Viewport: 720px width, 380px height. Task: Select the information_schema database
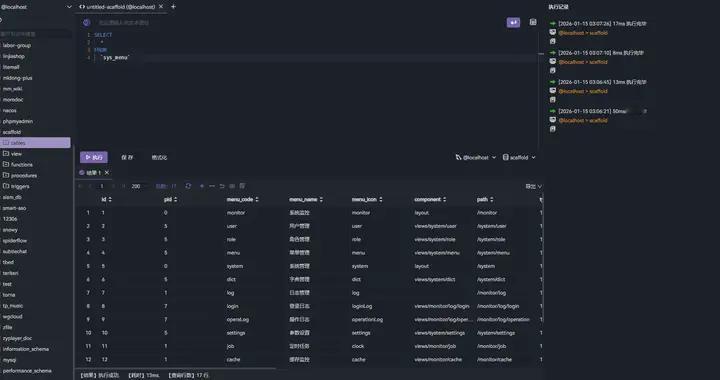pyautogui.click(x=26, y=349)
